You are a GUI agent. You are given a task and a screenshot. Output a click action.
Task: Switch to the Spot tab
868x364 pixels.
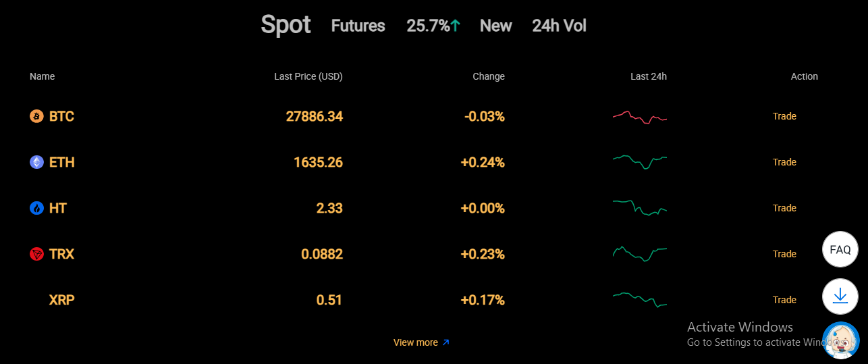tap(286, 25)
